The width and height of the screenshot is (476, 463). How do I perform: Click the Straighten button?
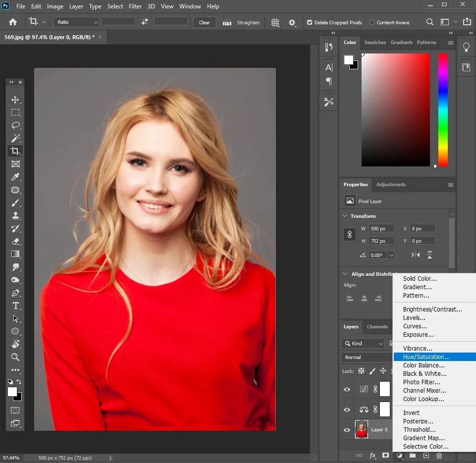coord(242,22)
